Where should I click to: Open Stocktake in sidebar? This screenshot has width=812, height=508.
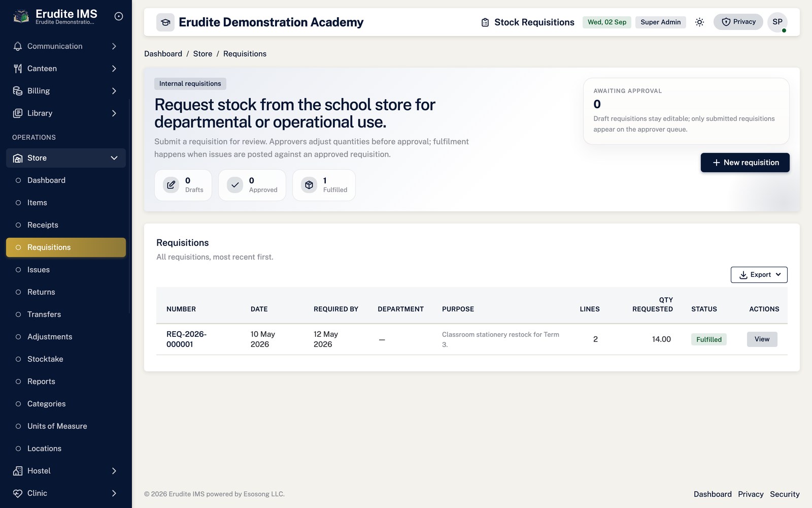pyautogui.click(x=66, y=359)
